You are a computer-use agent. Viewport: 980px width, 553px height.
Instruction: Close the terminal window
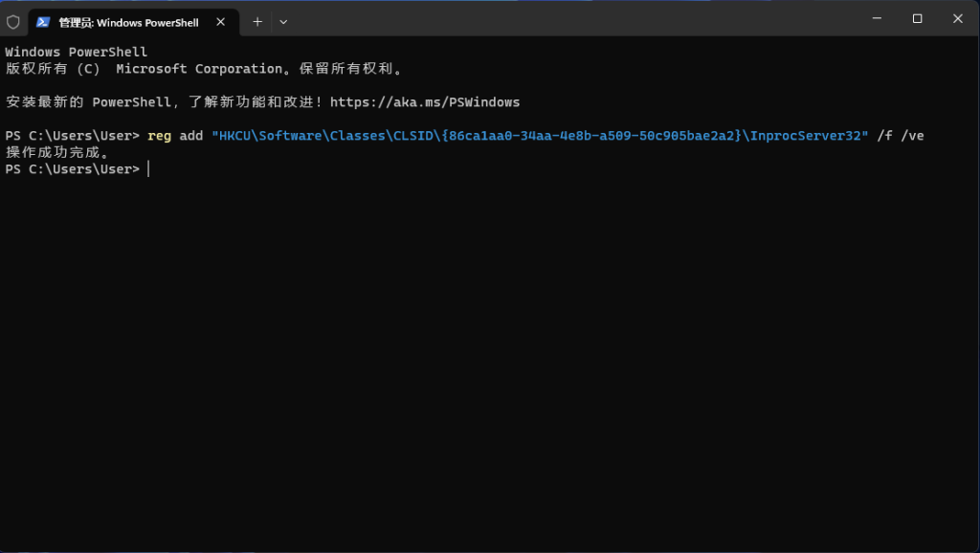coord(957,19)
